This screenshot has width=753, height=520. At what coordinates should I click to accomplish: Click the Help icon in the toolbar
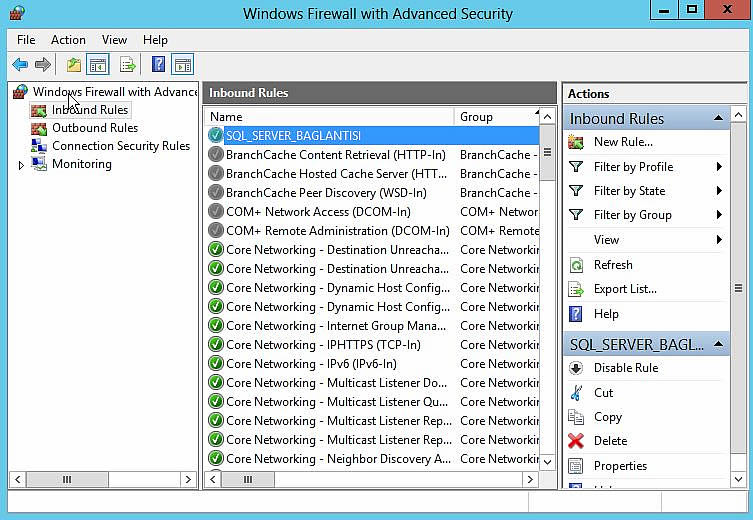pos(157,65)
